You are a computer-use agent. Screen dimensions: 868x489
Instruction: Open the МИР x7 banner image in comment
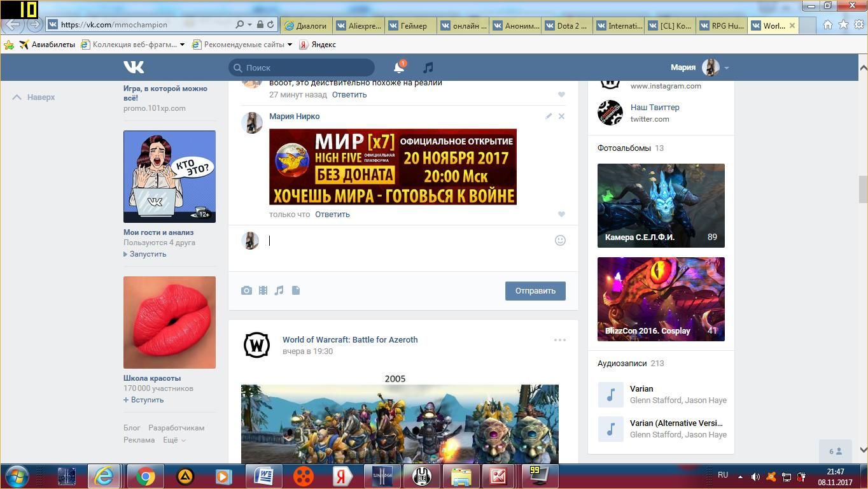(393, 167)
